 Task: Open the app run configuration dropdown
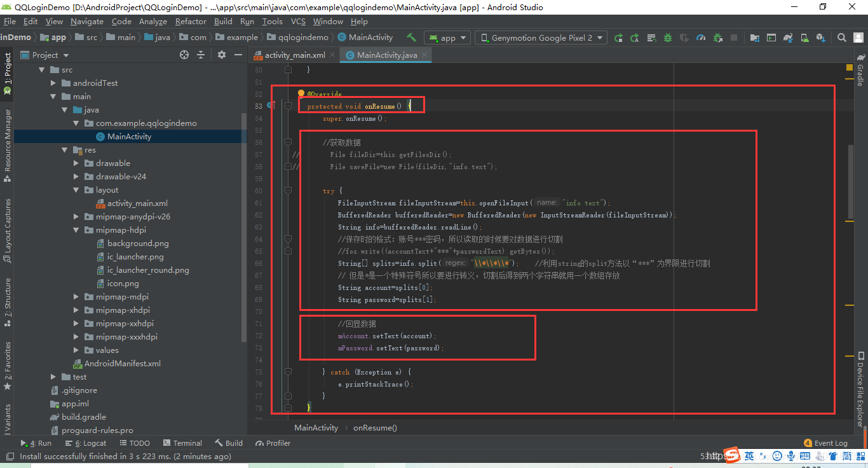(447, 38)
